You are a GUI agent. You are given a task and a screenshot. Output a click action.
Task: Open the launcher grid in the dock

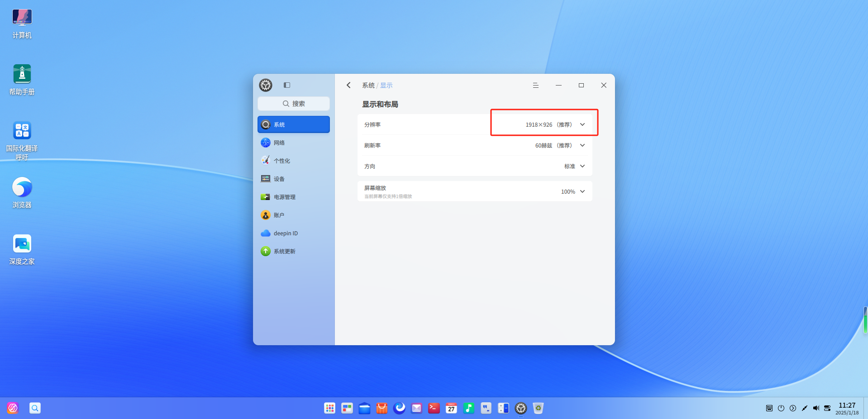330,408
